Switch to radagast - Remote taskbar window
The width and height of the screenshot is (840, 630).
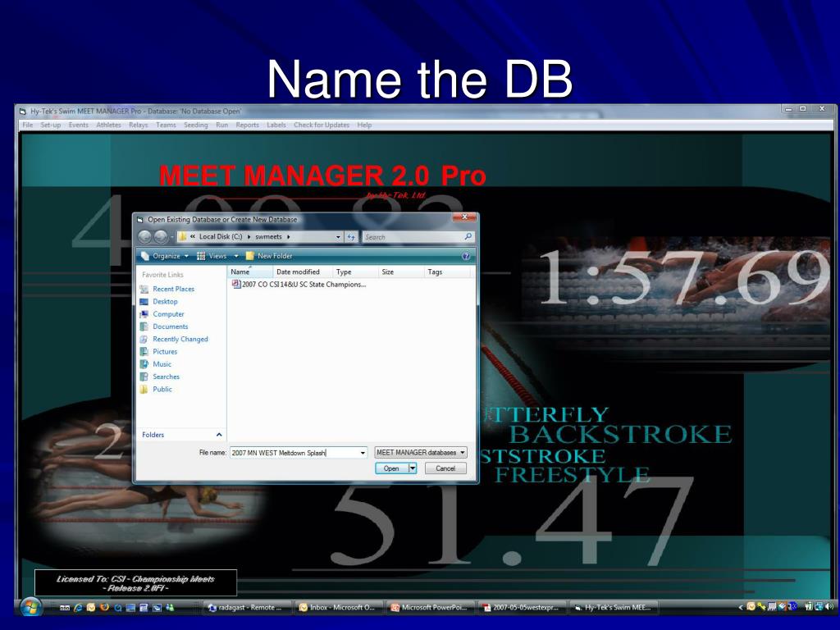tap(248, 608)
